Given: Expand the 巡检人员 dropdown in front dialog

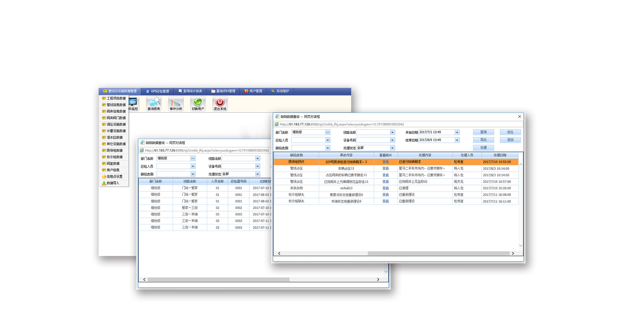Looking at the screenshot, I should [x=328, y=140].
